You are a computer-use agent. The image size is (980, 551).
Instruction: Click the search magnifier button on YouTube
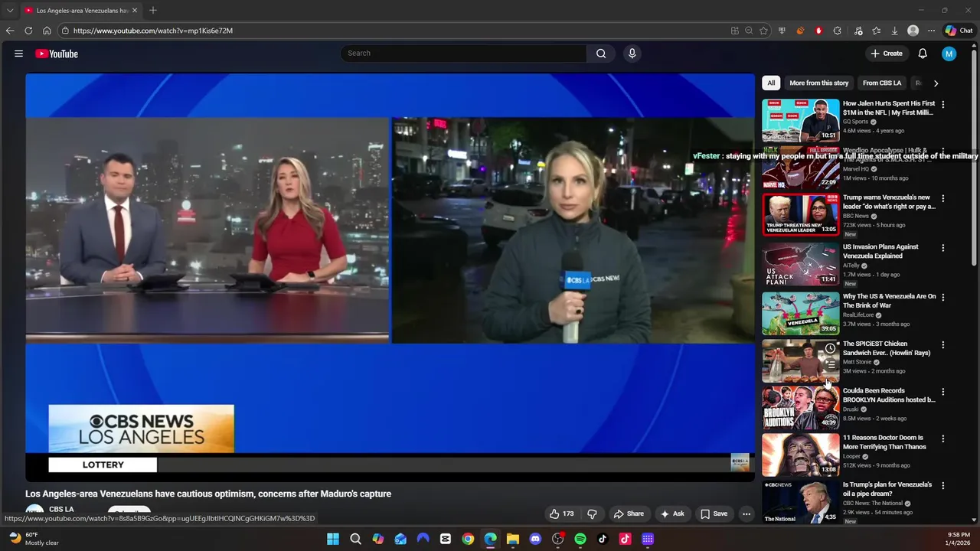tap(601, 54)
